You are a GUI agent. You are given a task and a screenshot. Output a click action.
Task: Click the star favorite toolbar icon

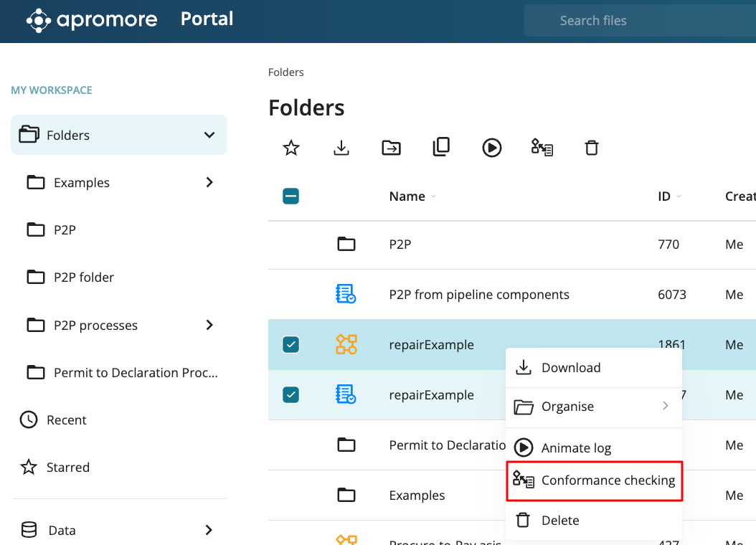pyautogui.click(x=290, y=148)
